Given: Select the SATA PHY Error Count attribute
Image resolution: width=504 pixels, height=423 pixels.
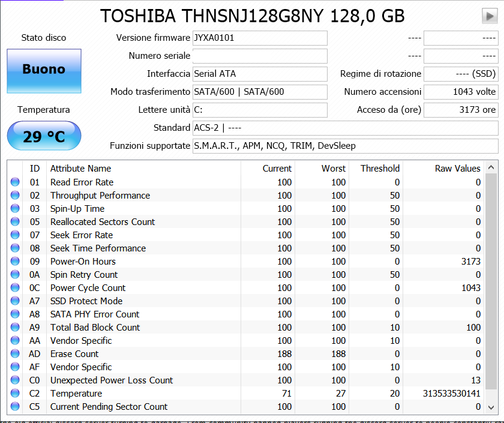Looking at the screenshot, I should coord(95,314).
